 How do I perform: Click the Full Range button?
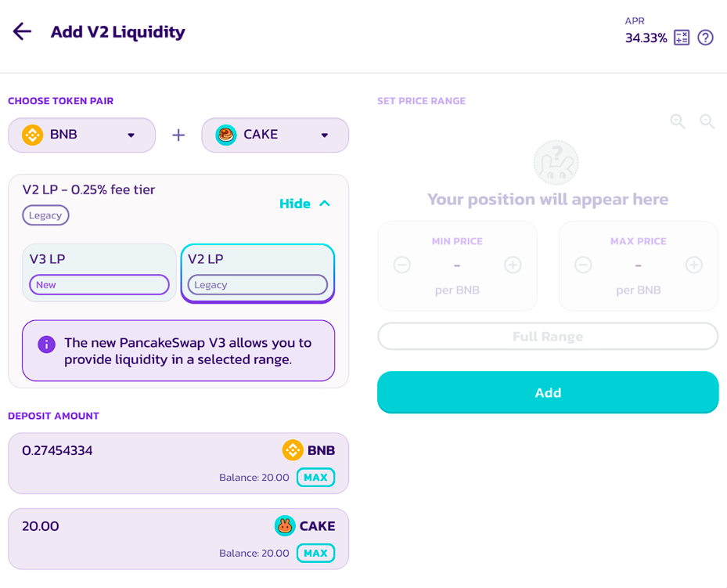[x=548, y=337]
